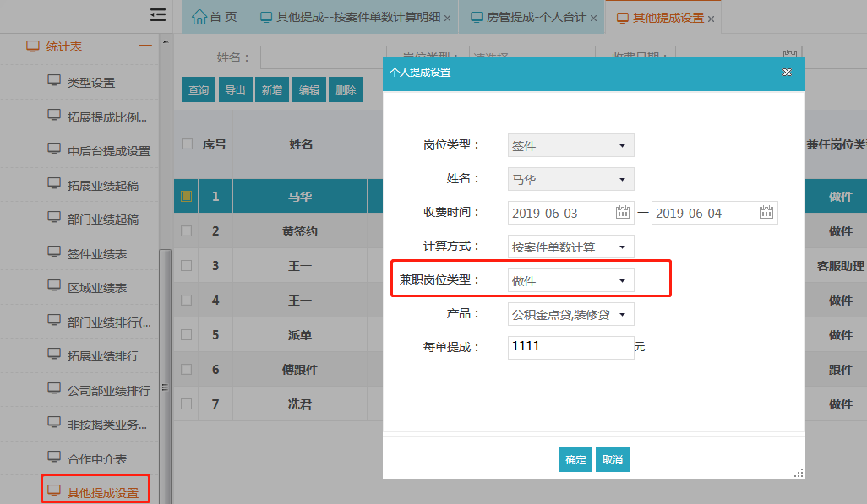
Task: Click the 编辑 button
Action: click(308, 89)
